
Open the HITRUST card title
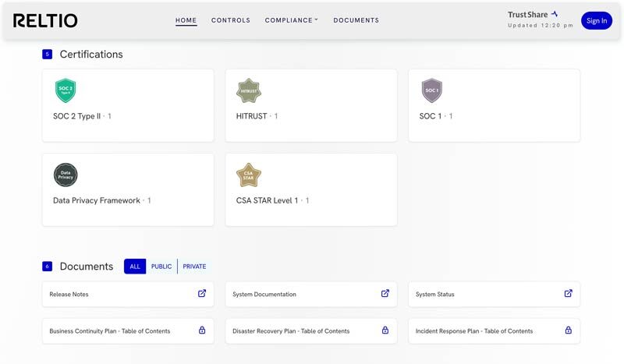pos(251,116)
